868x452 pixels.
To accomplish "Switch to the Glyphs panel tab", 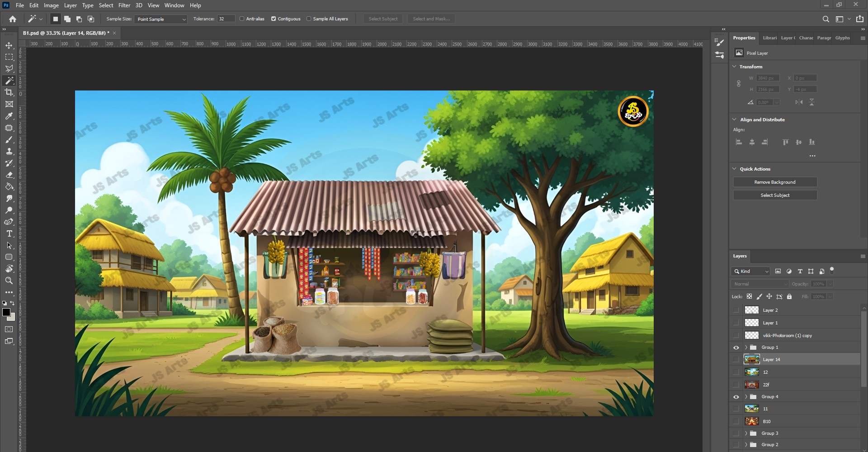I will tap(842, 38).
